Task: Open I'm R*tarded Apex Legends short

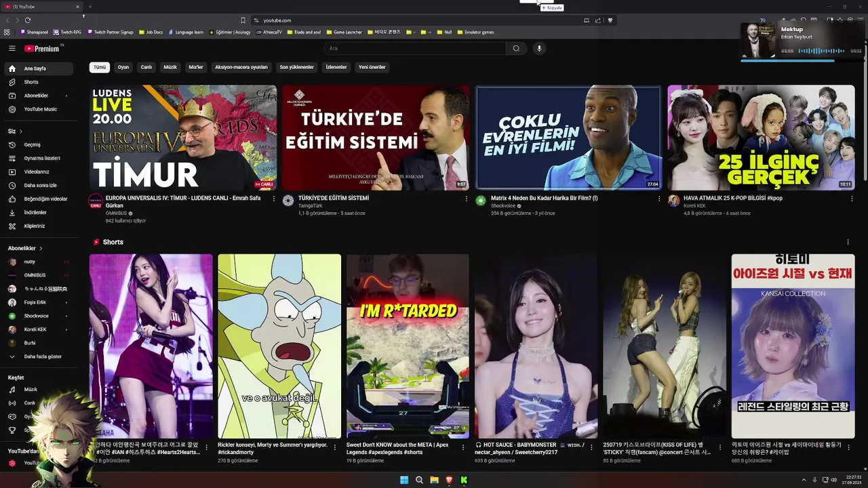Action: [x=408, y=346]
